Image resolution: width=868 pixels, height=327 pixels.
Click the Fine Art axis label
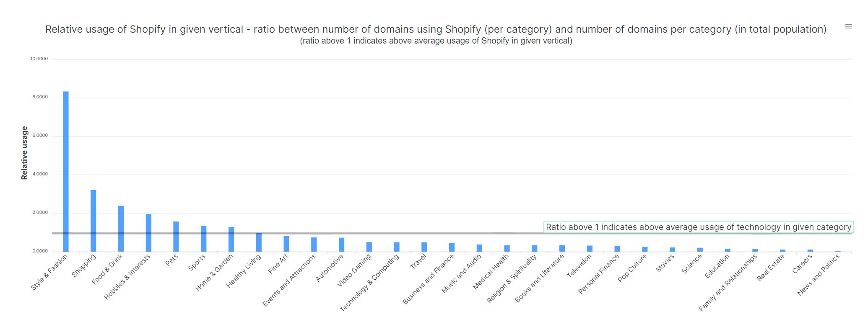pos(278,264)
